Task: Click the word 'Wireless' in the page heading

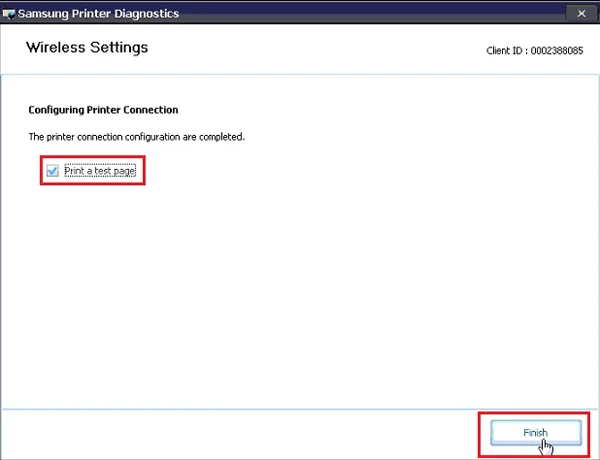Action: coord(58,47)
